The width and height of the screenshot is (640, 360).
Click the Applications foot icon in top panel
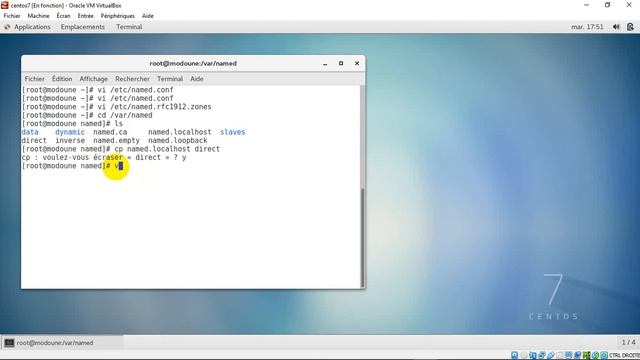click(x=7, y=27)
